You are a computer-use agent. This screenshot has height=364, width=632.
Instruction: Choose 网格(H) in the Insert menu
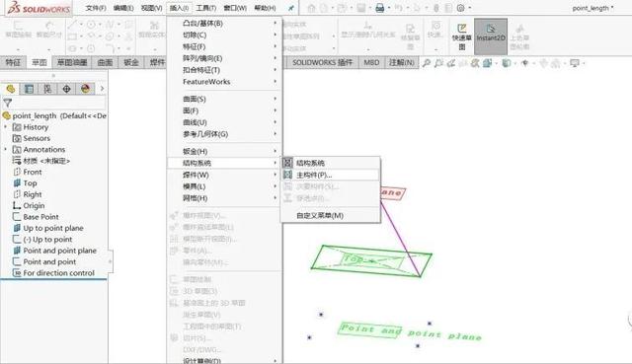[224, 198]
